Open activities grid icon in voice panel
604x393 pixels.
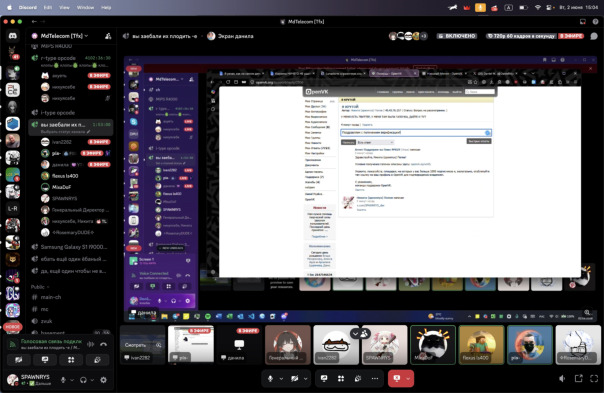click(71, 360)
